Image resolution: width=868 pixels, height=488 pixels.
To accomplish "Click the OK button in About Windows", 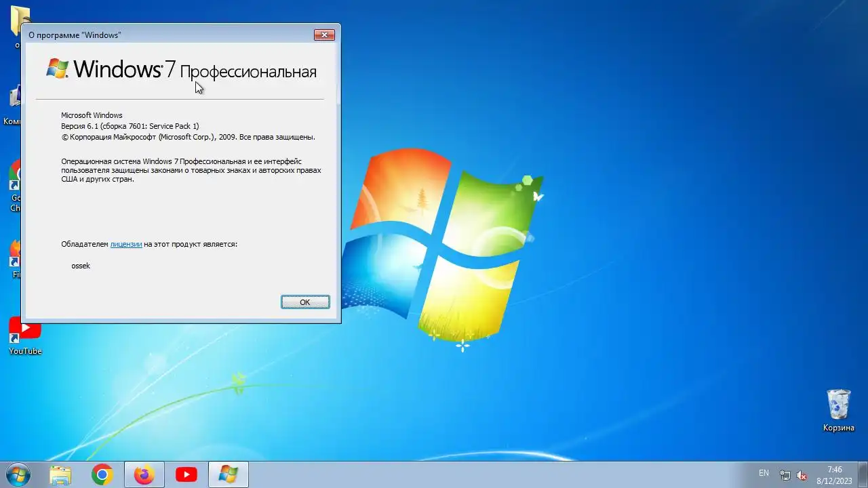I will 305,302.
